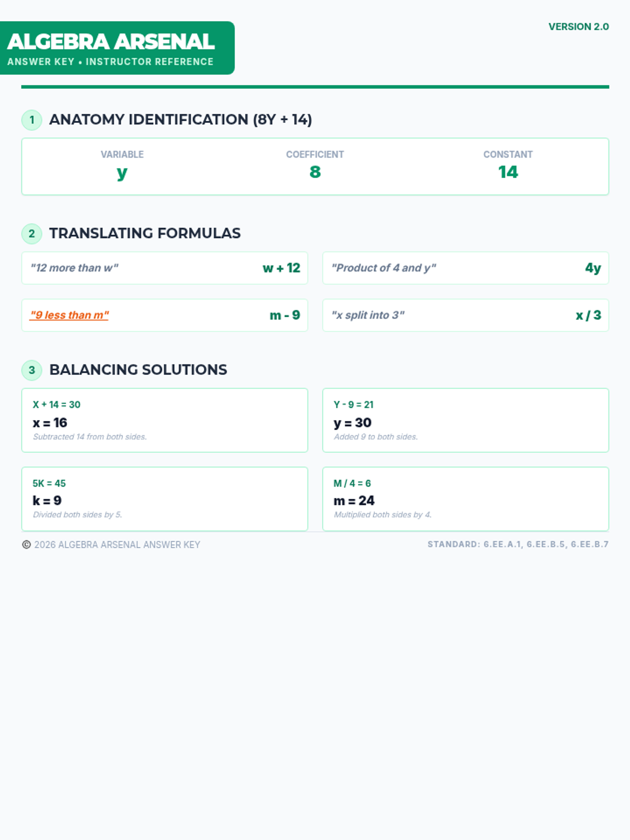Click the Standard 6.EE.A.1 footer text
630x840 pixels.
coord(518,544)
